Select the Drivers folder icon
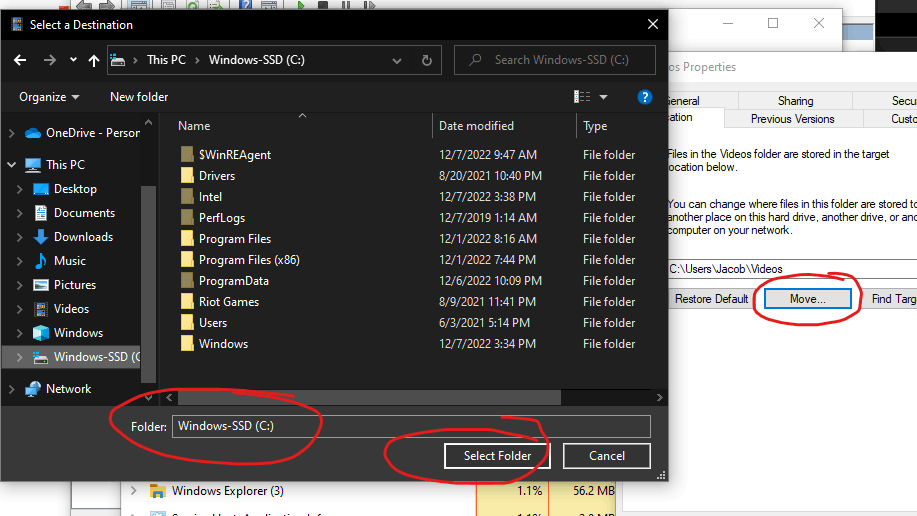Image resolution: width=917 pixels, height=516 pixels. click(187, 176)
